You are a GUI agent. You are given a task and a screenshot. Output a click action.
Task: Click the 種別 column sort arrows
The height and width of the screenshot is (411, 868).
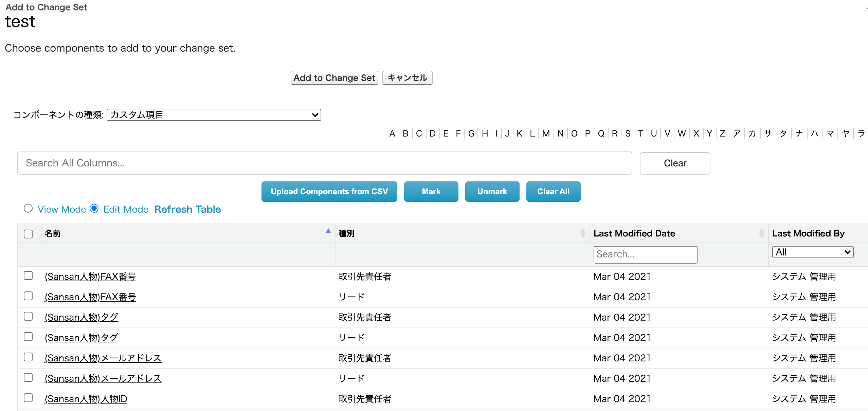[583, 233]
